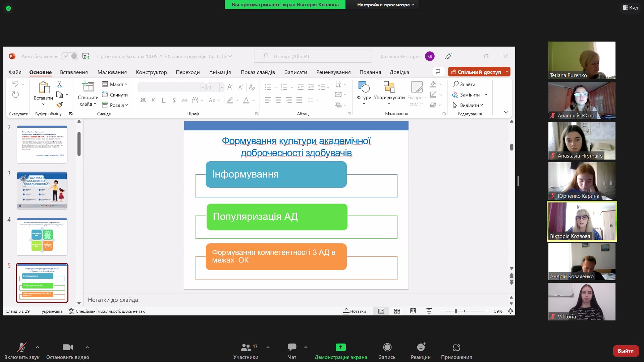
Task: Open the Zoom Reactions (Реакции) icon
Action: (x=421, y=348)
